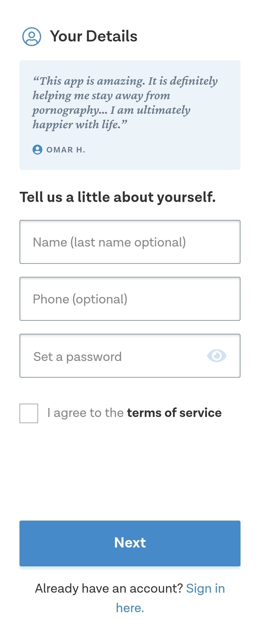Toggle password visibility with the eye control
Screen dimensions: 260x644
(x=217, y=356)
